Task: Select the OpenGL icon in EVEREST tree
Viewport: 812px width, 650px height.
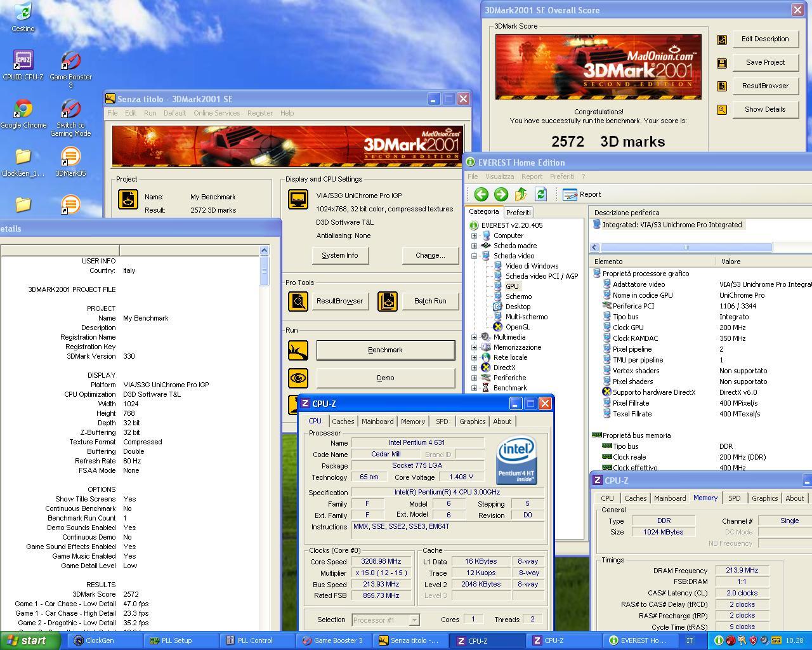Action: point(497,327)
